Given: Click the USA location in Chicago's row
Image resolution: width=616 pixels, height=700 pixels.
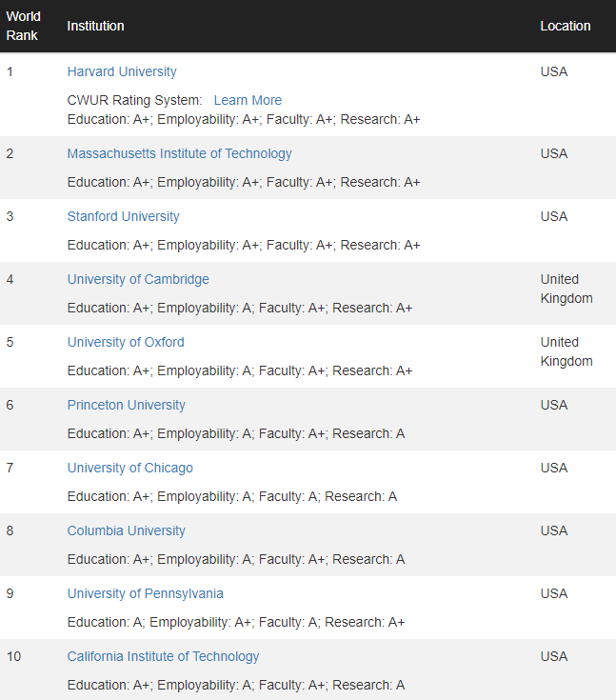Looking at the screenshot, I should pos(554,468).
